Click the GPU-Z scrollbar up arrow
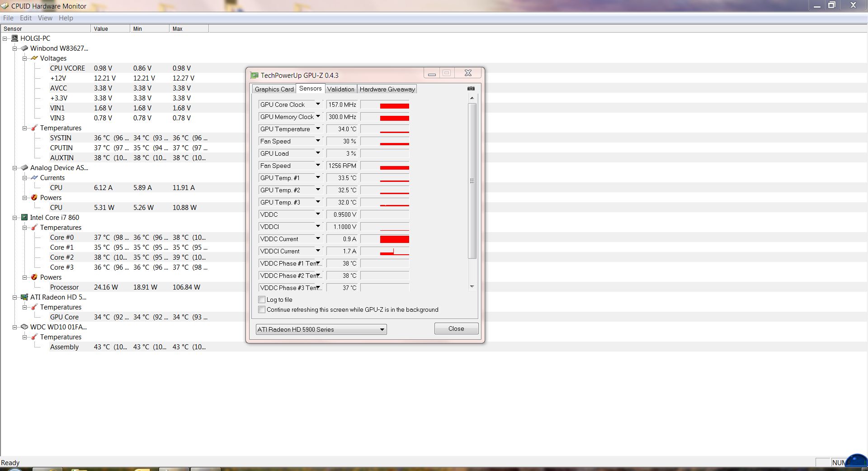Viewport: 868px width, 471px height. coord(472,98)
